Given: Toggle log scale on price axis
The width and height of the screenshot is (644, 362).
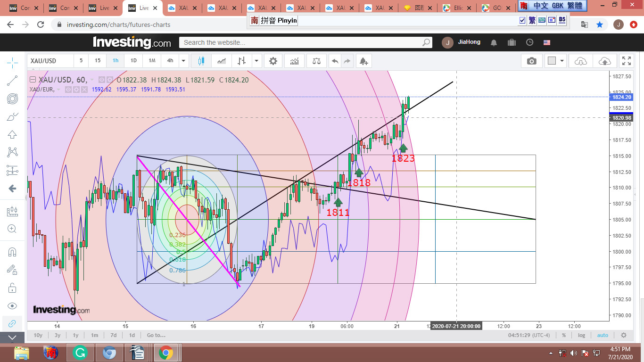Looking at the screenshot, I should pyautogui.click(x=582, y=335).
